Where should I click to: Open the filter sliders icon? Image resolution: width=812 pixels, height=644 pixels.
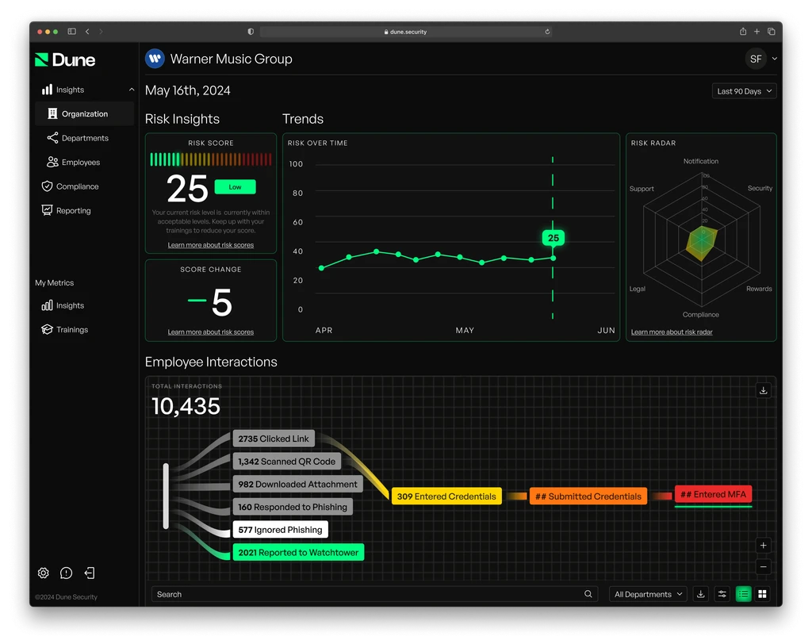(722, 594)
